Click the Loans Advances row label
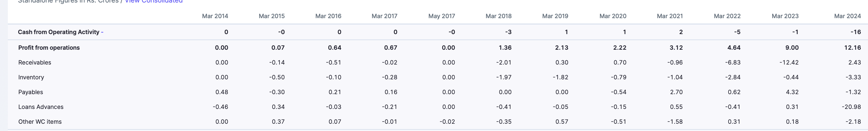Image resolution: width=868 pixels, height=131 pixels. tap(41, 107)
